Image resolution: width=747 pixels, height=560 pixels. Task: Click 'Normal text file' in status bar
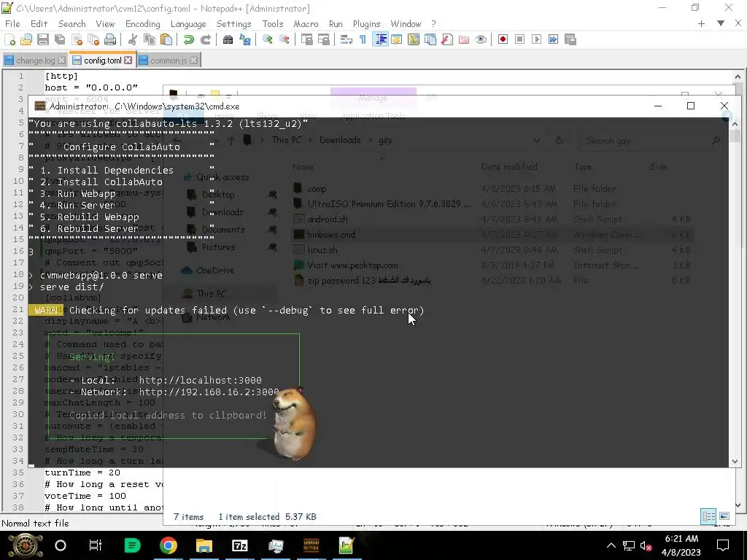coord(35,524)
